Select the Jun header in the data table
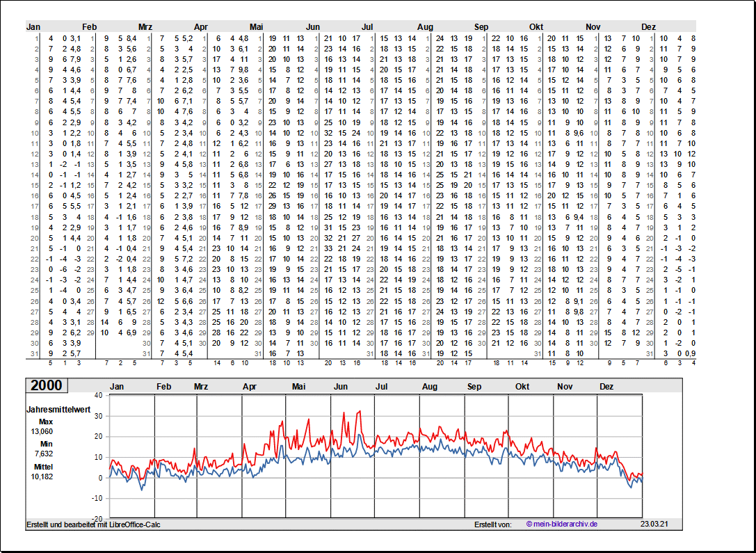756x553 pixels. [x=313, y=27]
